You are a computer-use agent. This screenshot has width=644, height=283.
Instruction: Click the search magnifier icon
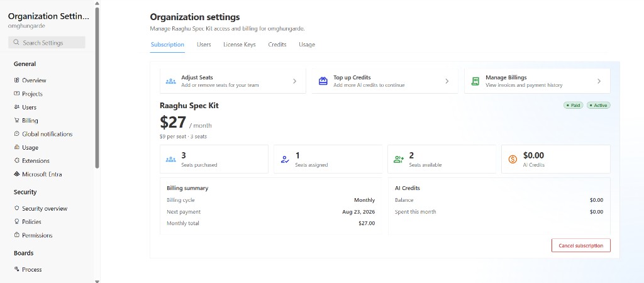[x=16, y=42]
